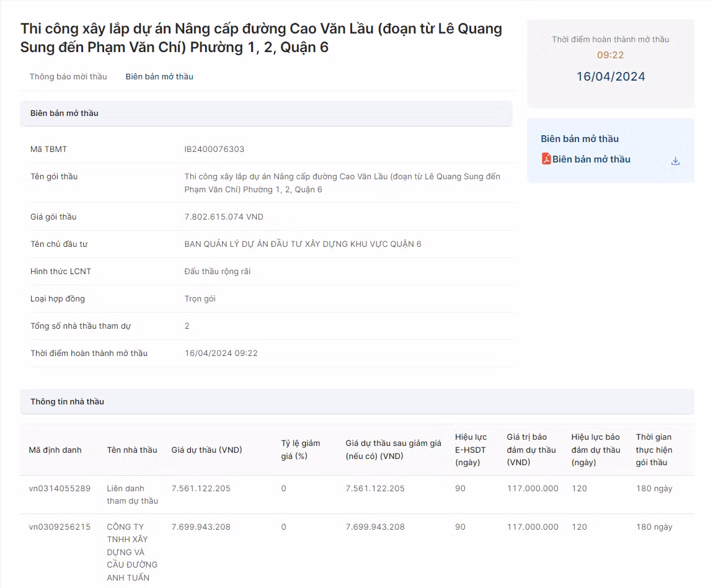Click CÔNG TY TNHH XÂY DỰNG VÀ CẦU ĐƯỜNG ANH TUẤN
The height and width of the screenshot is (588, 713).
pos(132,552)
